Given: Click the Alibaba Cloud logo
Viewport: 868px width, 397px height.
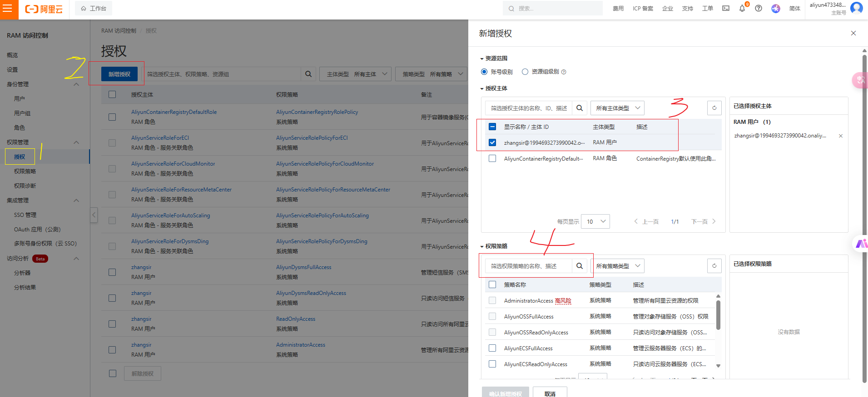Looking at the screenshot, I should pos(44,9).
